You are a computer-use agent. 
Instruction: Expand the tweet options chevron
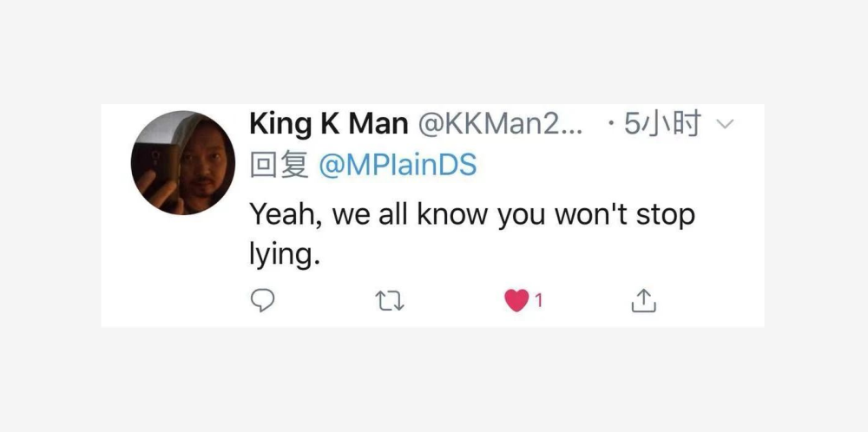tap(725, 126)
